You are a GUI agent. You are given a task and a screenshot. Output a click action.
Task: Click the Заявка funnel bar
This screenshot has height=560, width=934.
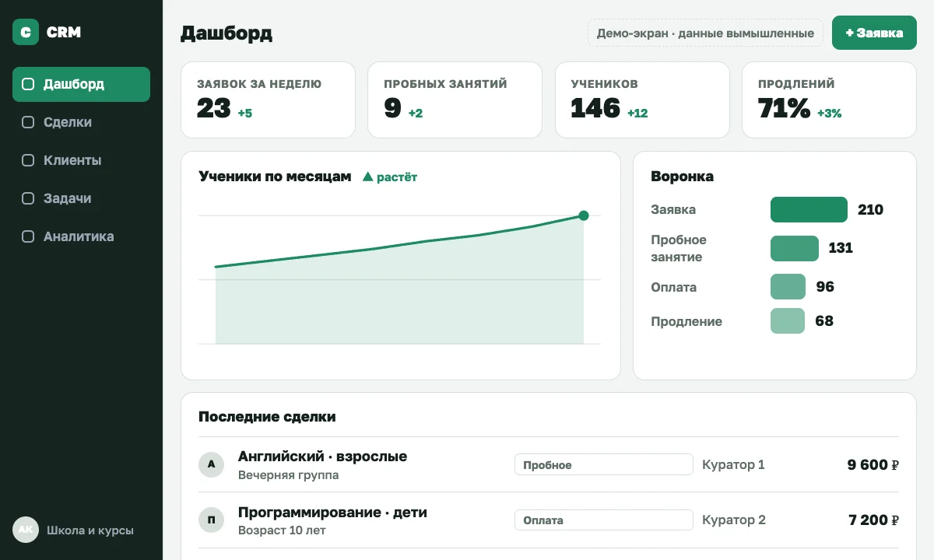809,209
